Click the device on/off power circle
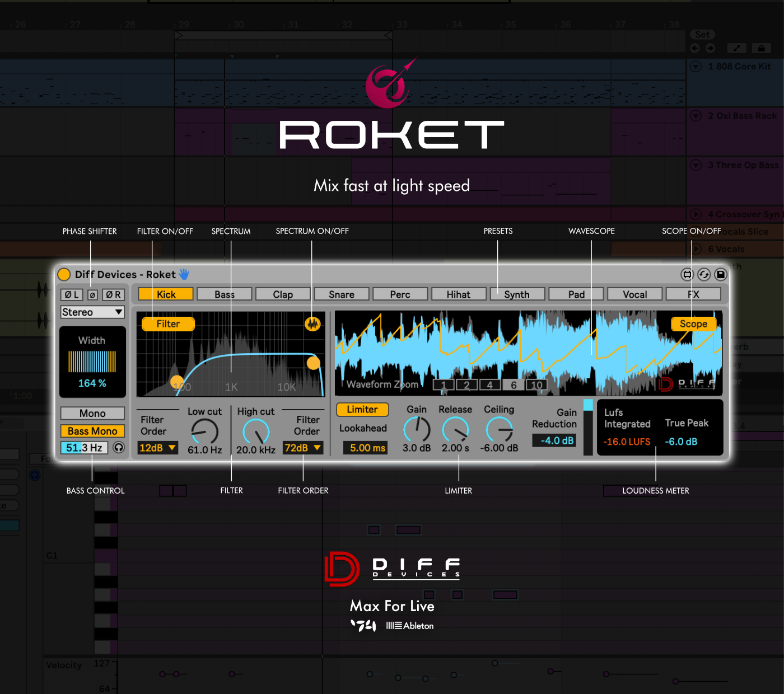This screenshot has height=694, width=784. 64,274
